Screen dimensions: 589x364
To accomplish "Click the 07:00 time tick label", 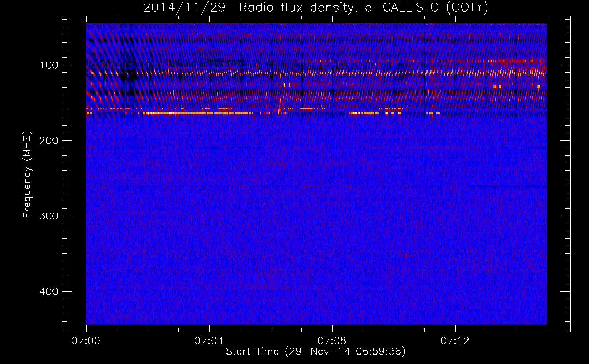I will point(86,341).
